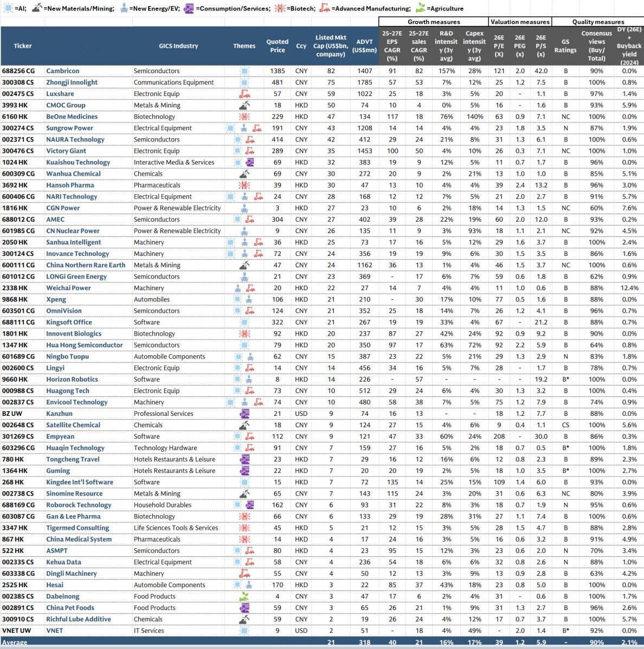Select the Household Durables industry cell
644x649 pixels.
[163, 505]
